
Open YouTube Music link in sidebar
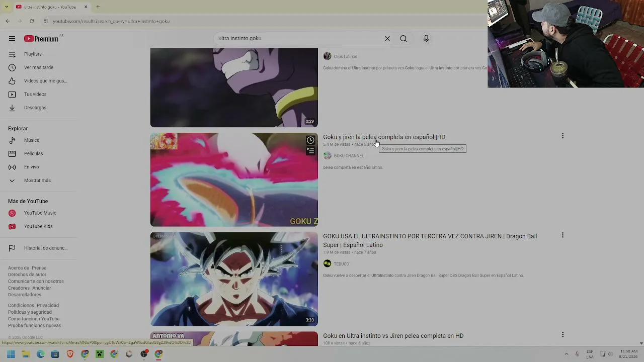point(39,213)
